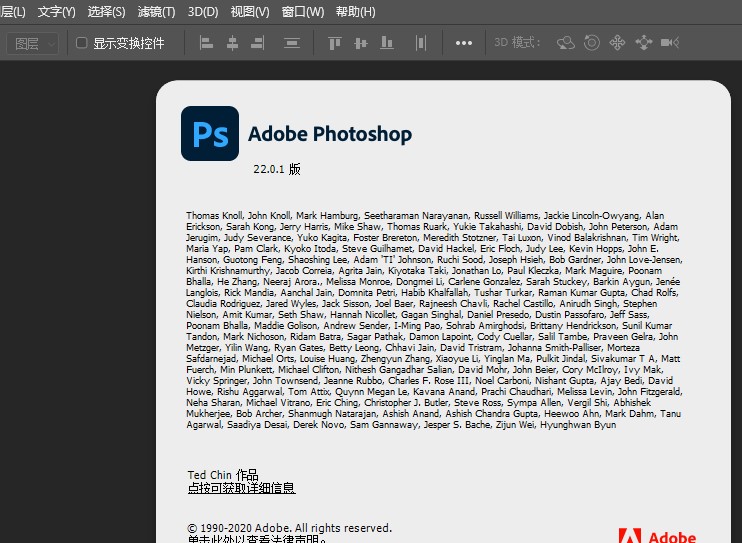
Task: Click the blue Ps logo on splash
Action: (x=210, y=134)
